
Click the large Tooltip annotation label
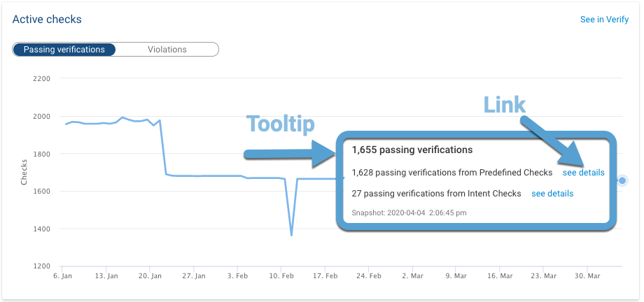pyautogui.click(x=280, y=124)
